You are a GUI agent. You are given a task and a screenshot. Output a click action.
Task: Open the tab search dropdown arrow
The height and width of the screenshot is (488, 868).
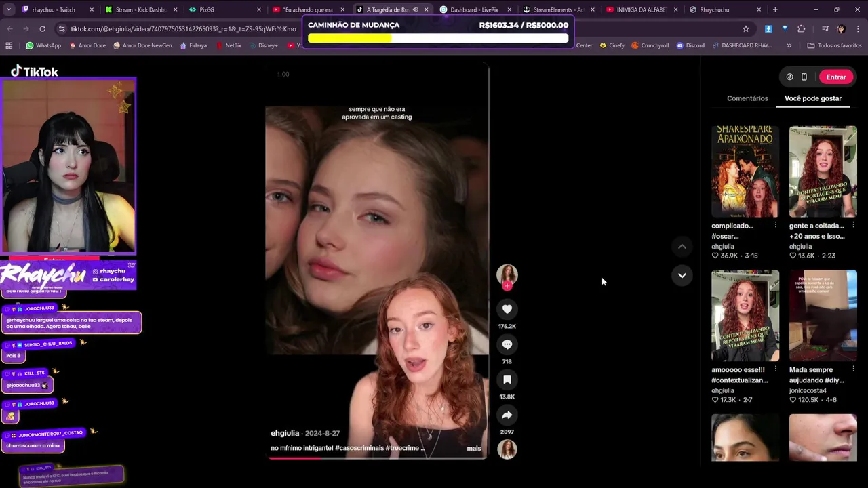(9, 9)
